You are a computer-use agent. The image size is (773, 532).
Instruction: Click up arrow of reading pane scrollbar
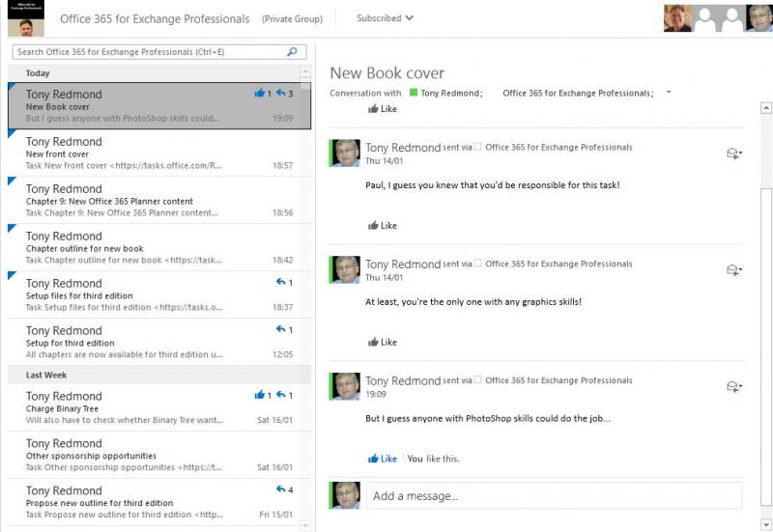point(765,108)
